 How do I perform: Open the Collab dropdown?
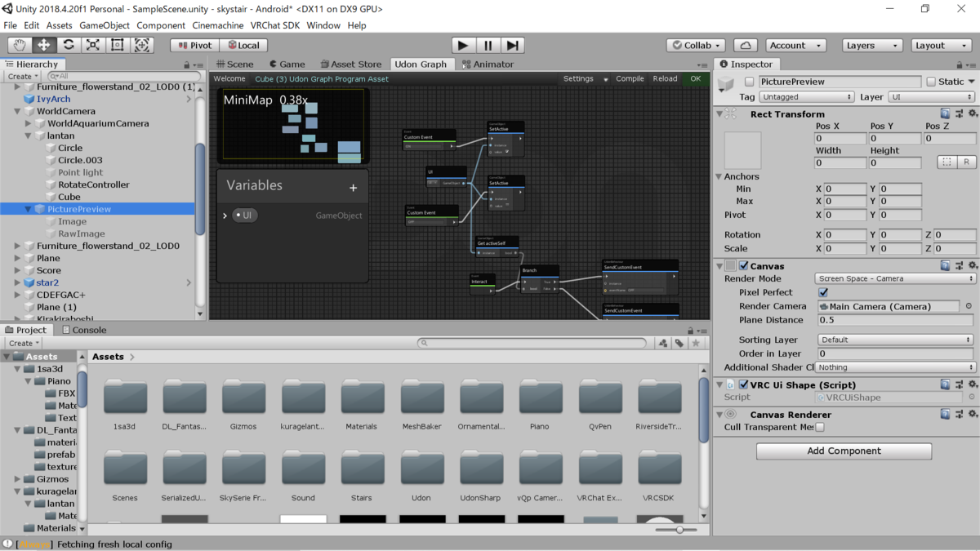coord(696,46)
